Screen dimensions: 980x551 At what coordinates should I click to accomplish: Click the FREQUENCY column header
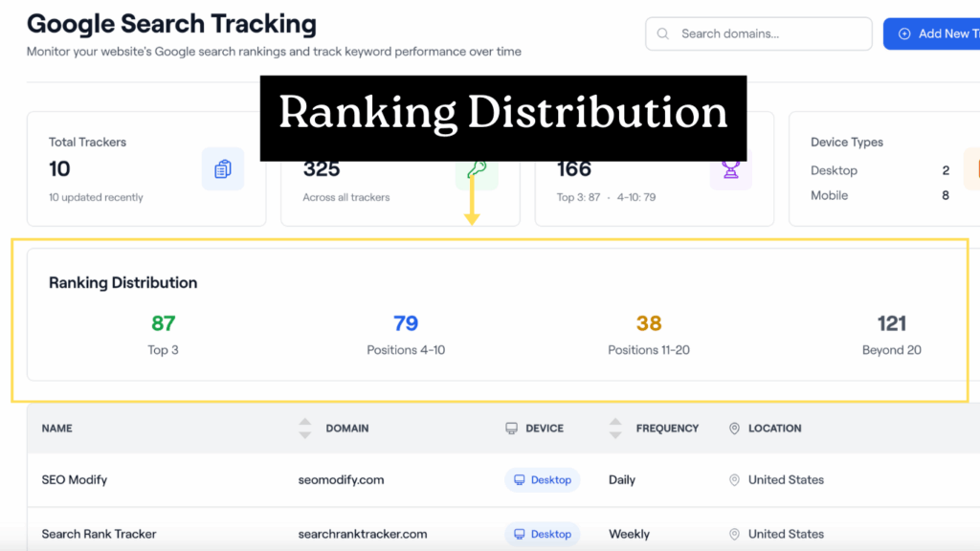click(x=667, y=428)
